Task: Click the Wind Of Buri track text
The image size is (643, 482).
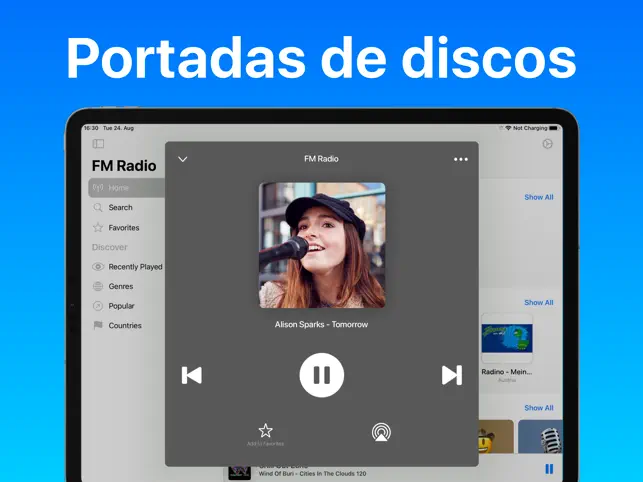Action: 312,474
